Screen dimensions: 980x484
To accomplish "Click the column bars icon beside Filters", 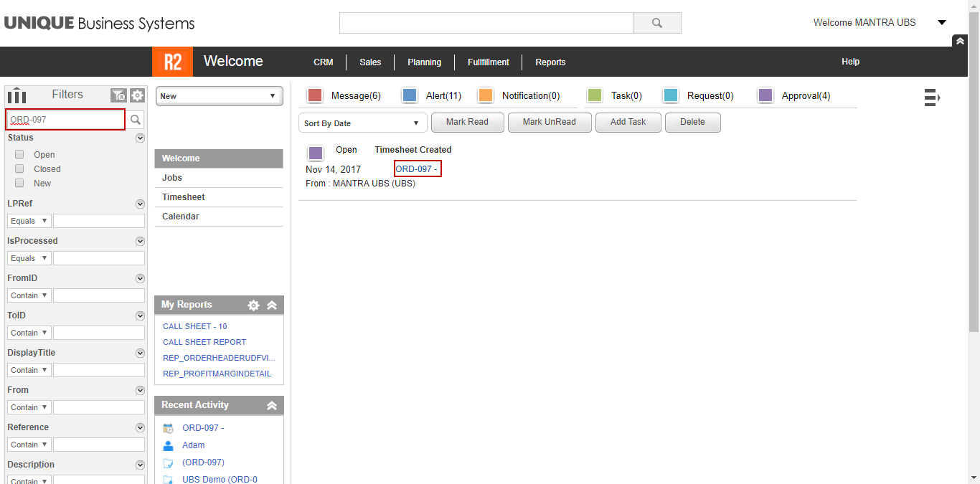I will click(17, 95).
